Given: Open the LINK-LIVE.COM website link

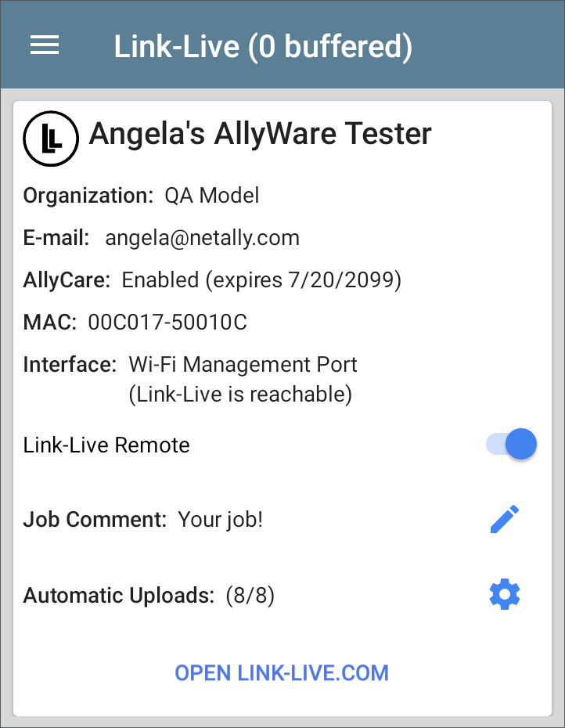Looking at the screenshot, I should coord(282,672).
